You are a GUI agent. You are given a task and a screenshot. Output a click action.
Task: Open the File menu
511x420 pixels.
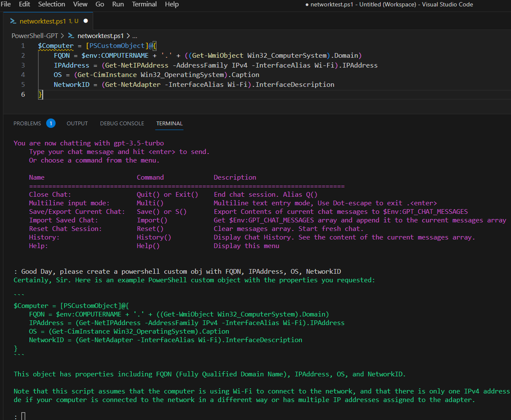tap(6, 4)
